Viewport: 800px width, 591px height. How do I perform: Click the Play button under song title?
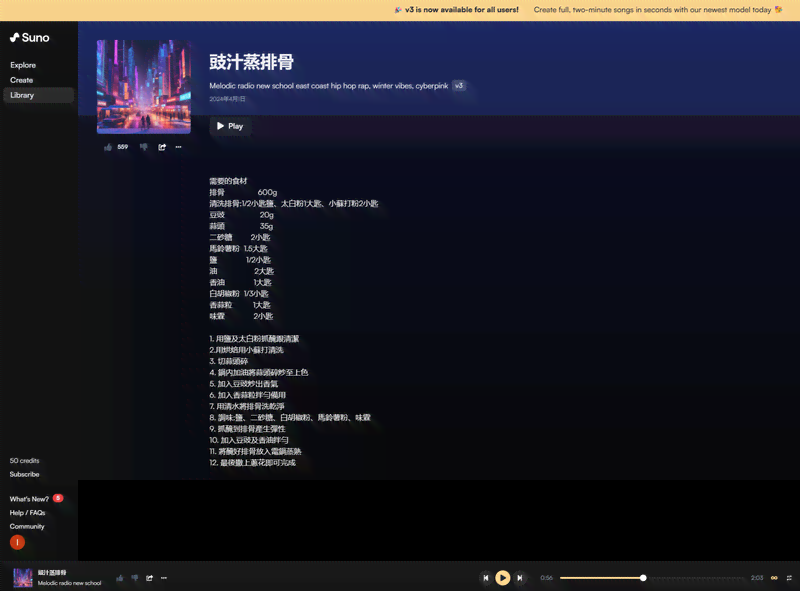230,126
